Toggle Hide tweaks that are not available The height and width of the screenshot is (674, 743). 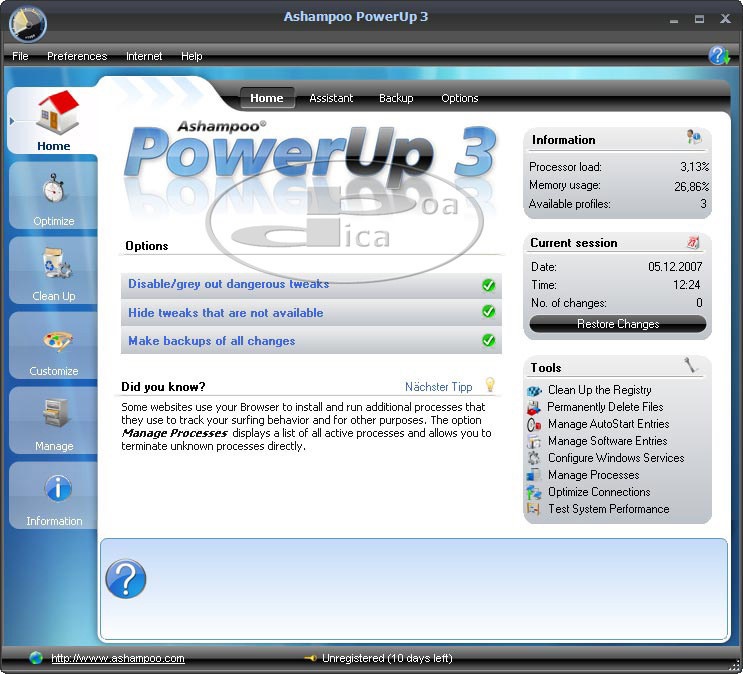[x=488, y=312]
